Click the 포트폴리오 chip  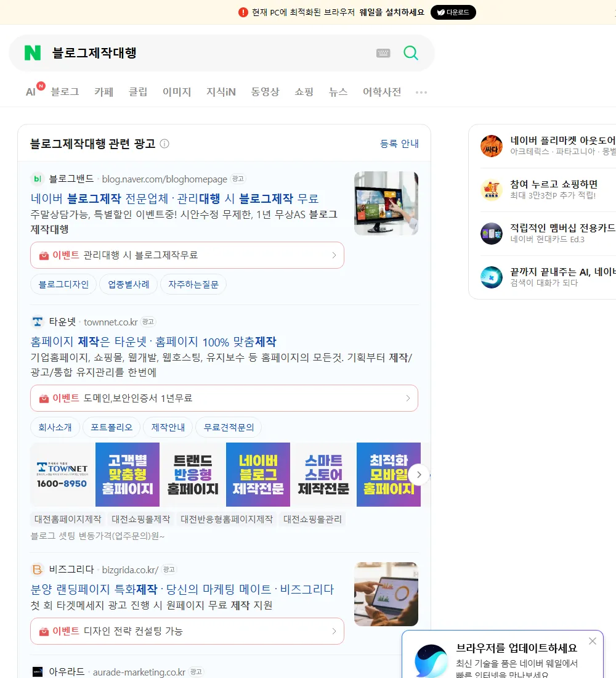pyautogui.click(x=111, y=427)
